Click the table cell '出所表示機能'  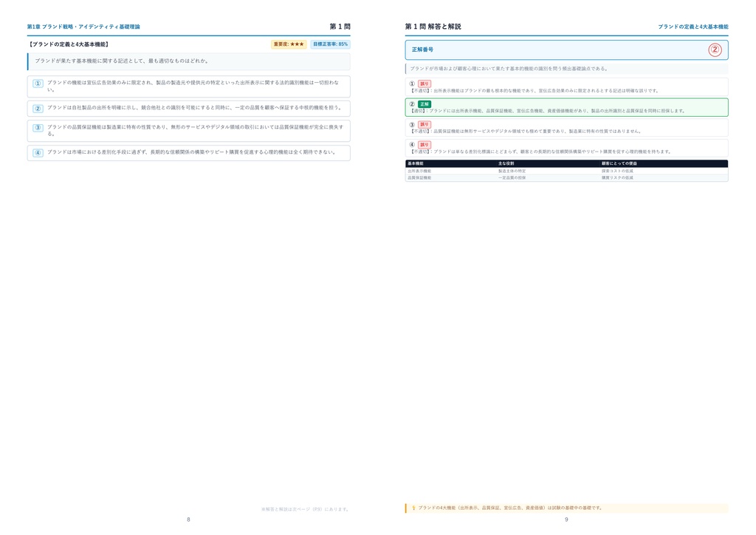419,171
